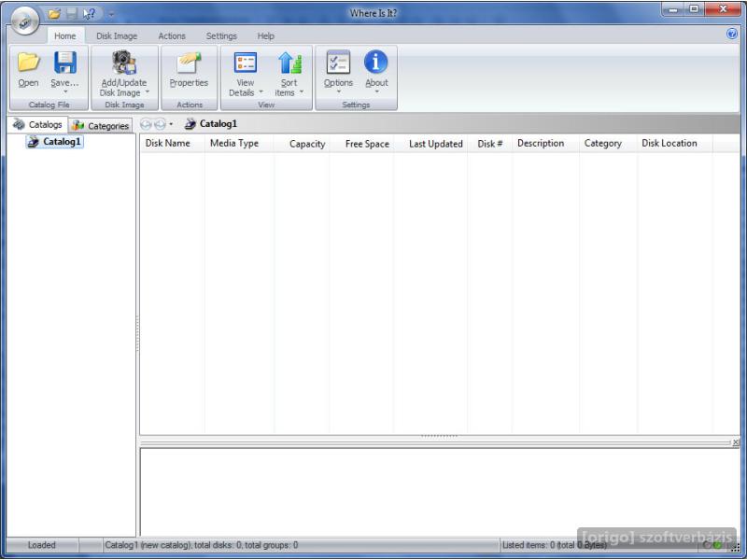This screenshot has height=560, width=747.
Task: Switch to the Categories panel tab
Action: [x=101, y=126]
